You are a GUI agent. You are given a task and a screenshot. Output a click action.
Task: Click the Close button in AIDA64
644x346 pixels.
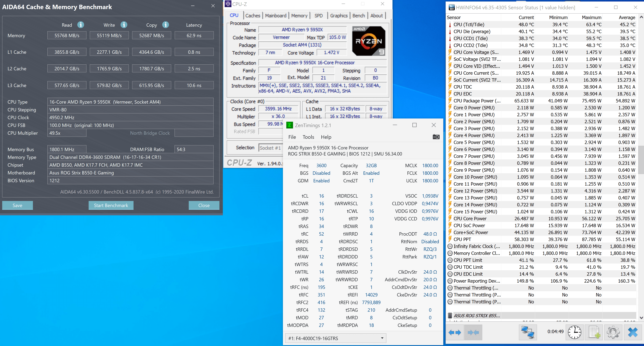tap(204, 205)
